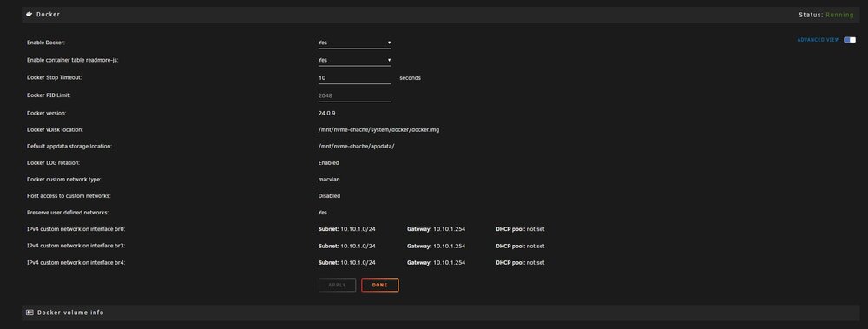Click the br3 DHCP pool not set value
This screenshot has height=329, width=868.
click(536, 246)
